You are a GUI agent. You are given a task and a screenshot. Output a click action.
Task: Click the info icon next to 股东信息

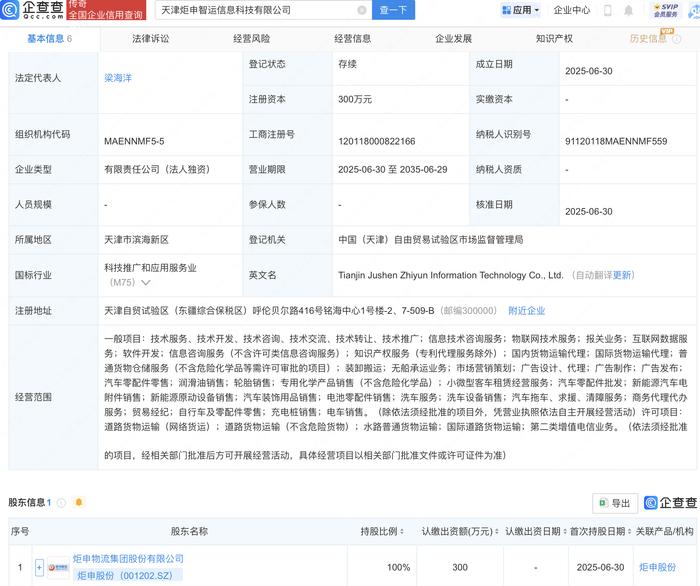click(61, 503)
